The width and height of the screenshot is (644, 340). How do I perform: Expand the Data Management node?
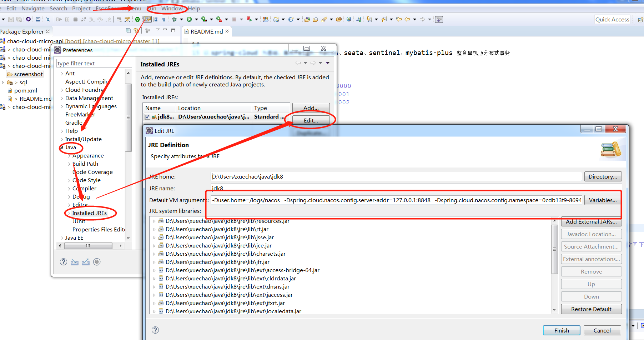click(x=62, y=98)
